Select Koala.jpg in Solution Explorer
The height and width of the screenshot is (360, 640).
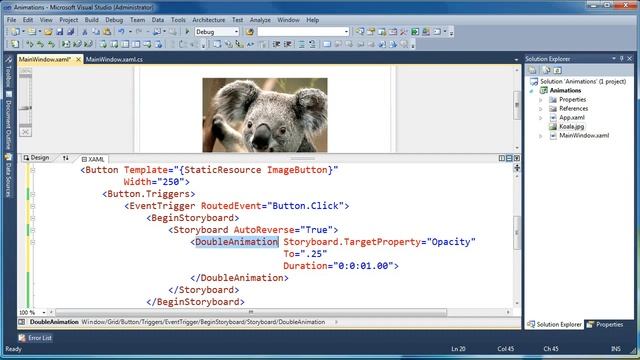571,127
